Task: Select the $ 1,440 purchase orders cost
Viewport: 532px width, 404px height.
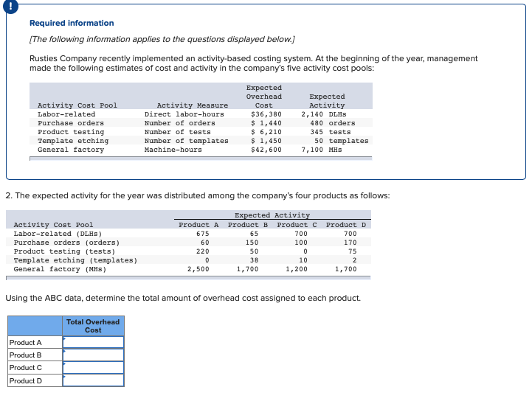Action: coord(266,123)
